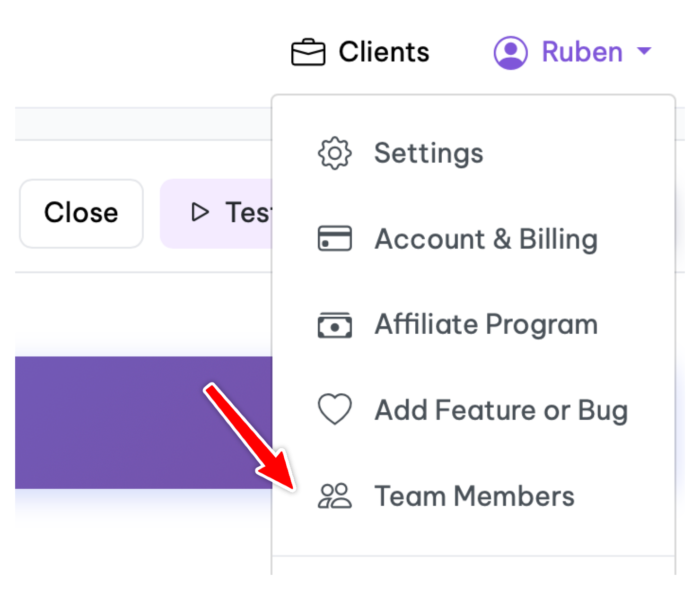The width and height of the screenshot is (700, 590).
Task: Click the Test button
Action: click(217, 213)
